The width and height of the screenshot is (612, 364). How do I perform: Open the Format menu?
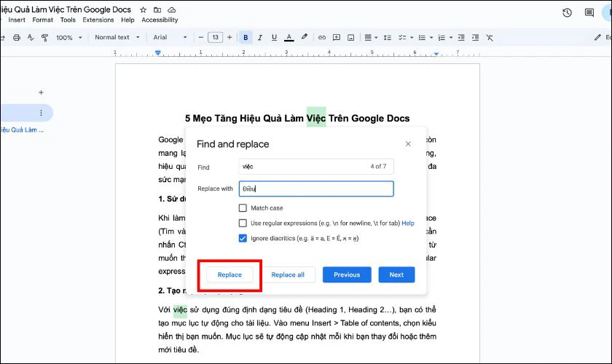pyautogui.click(x=42, y=20)
